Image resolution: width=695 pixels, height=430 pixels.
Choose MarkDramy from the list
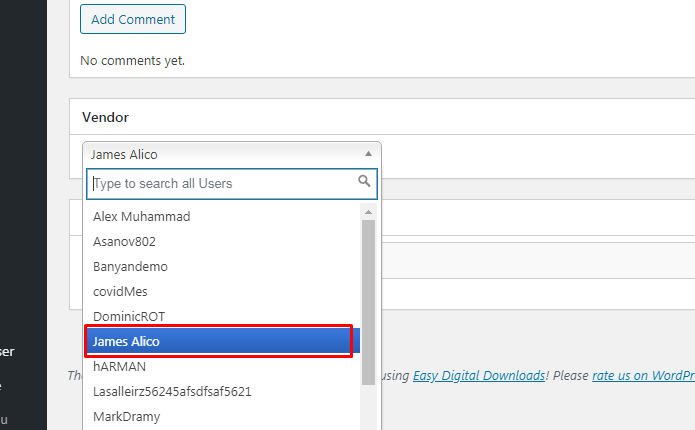pyautogui.click(x=222, y=417)
